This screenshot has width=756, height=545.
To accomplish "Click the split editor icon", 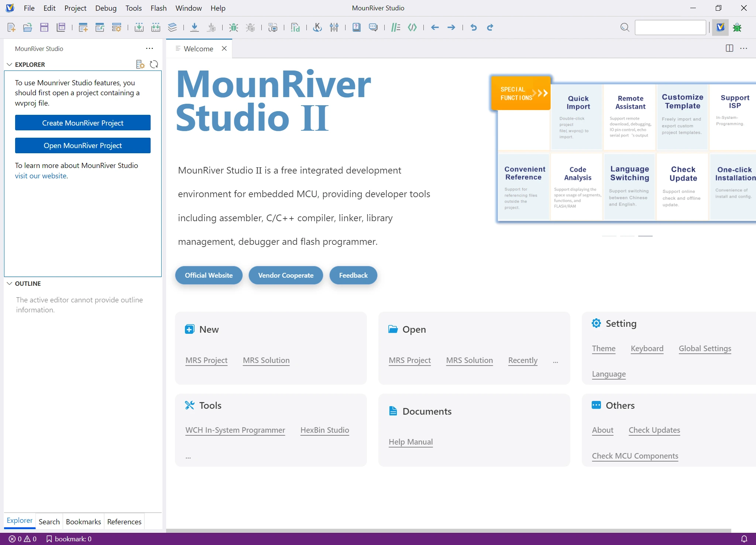I will point(729,48).
